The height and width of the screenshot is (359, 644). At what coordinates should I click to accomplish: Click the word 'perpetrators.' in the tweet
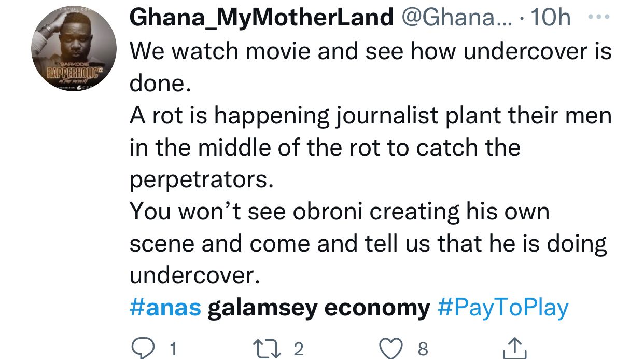click(201, 179)
